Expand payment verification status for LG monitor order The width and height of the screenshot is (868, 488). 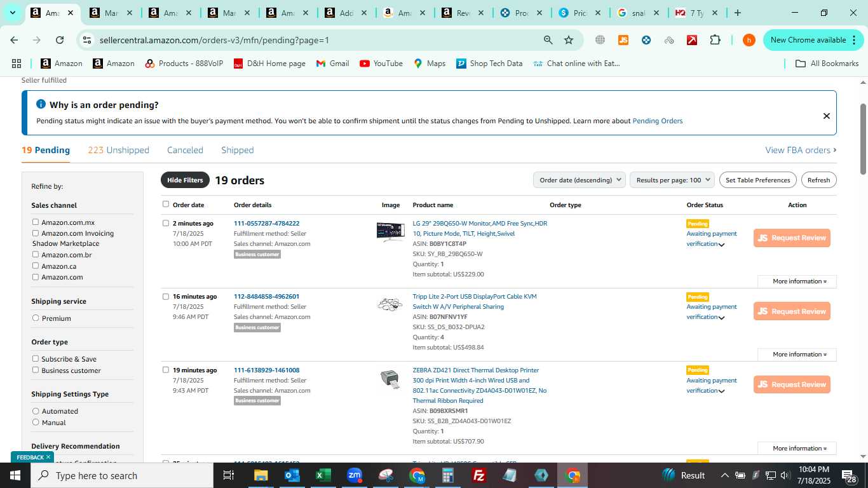721,245
